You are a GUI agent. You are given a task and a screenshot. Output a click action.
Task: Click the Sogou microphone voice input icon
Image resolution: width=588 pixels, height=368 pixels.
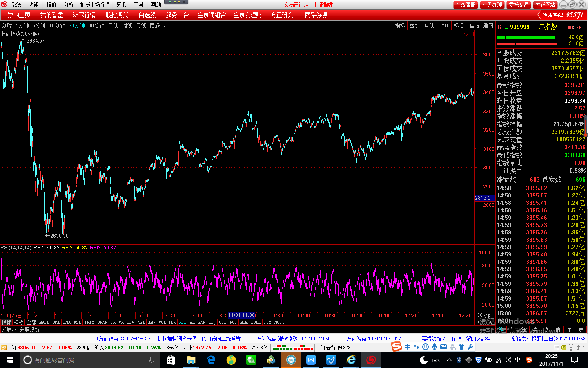(x=434, y=347)
